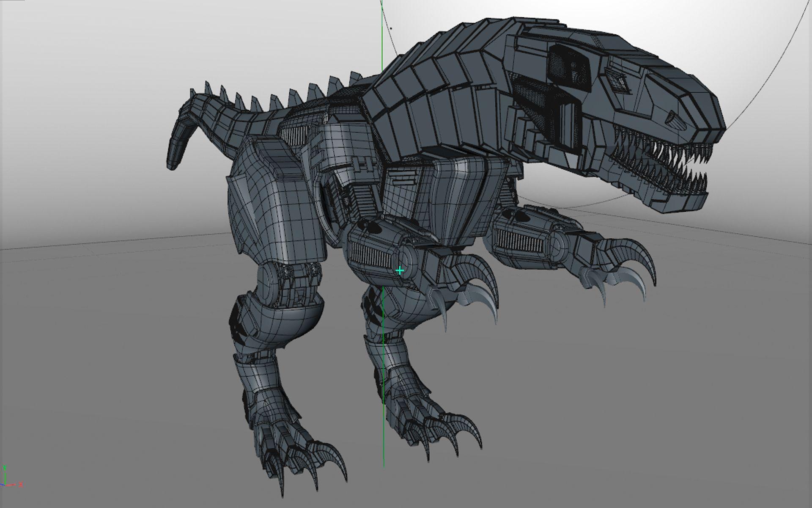Screen dimensions: 812x508
Task: Select the round knee joint on the left leg
Action: pos(267,282)
